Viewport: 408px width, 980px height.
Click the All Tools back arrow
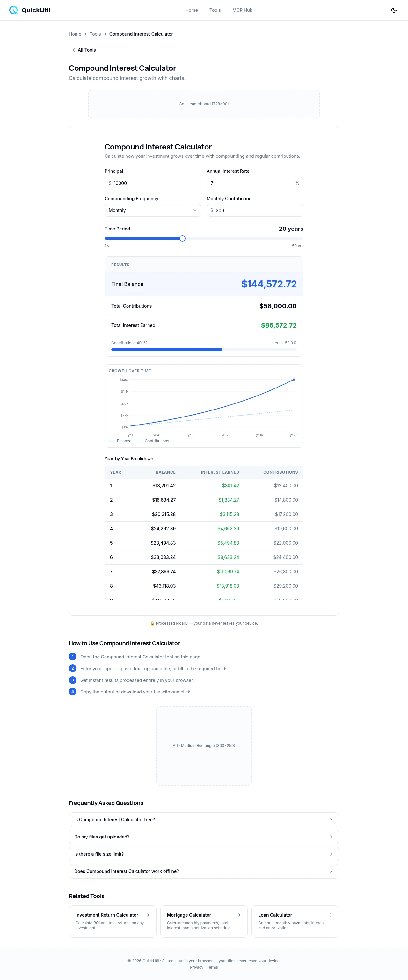coord(74,50)
